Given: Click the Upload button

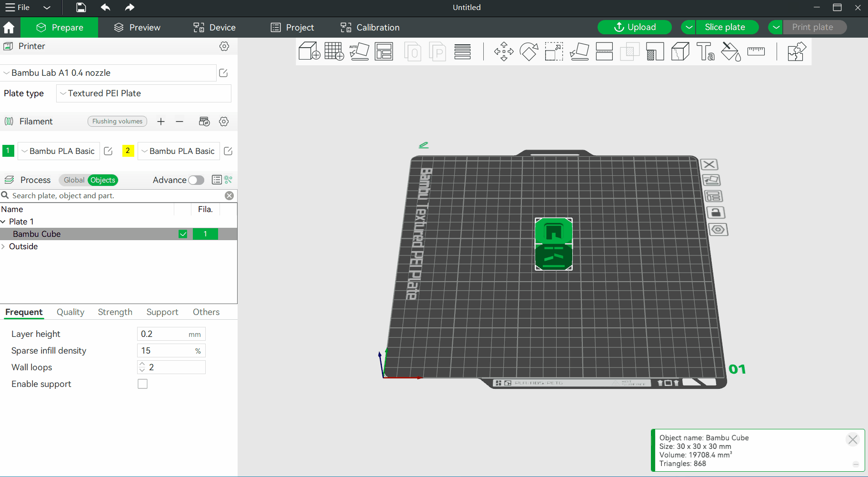Looking at the screenshot, I should point(635,27).
